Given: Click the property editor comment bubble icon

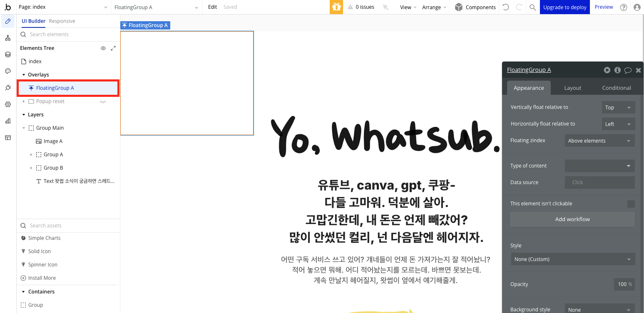Looking at the screenshot, I should (628, 70).
